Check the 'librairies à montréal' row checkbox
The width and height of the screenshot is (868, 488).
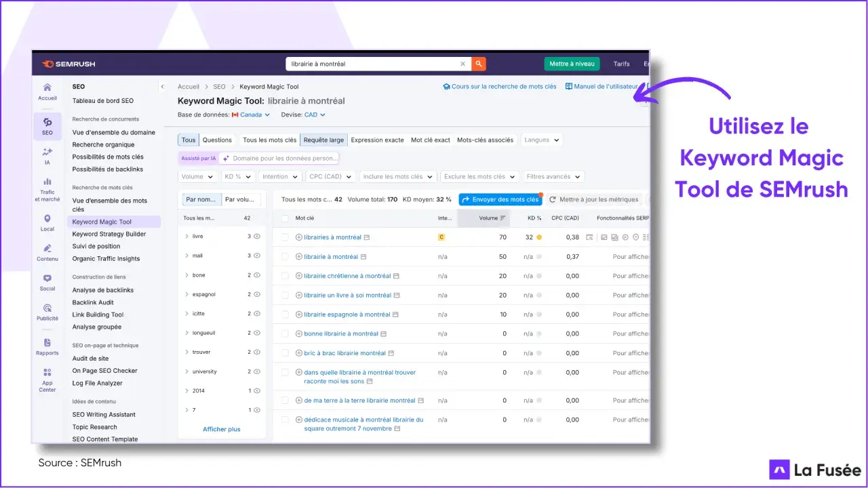(285, 237)
